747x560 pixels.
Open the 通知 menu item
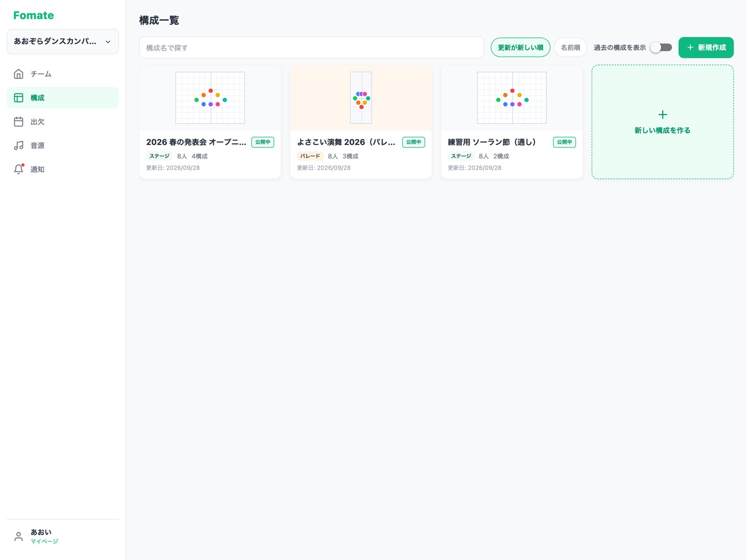click(x=62, y=169)
